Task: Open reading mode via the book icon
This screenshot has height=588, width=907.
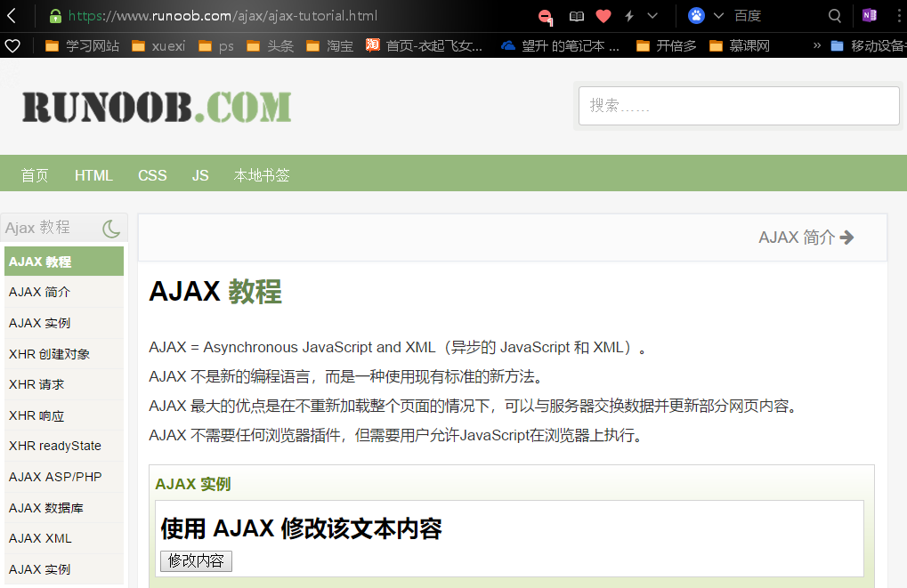Action: (x=577, y=15)
